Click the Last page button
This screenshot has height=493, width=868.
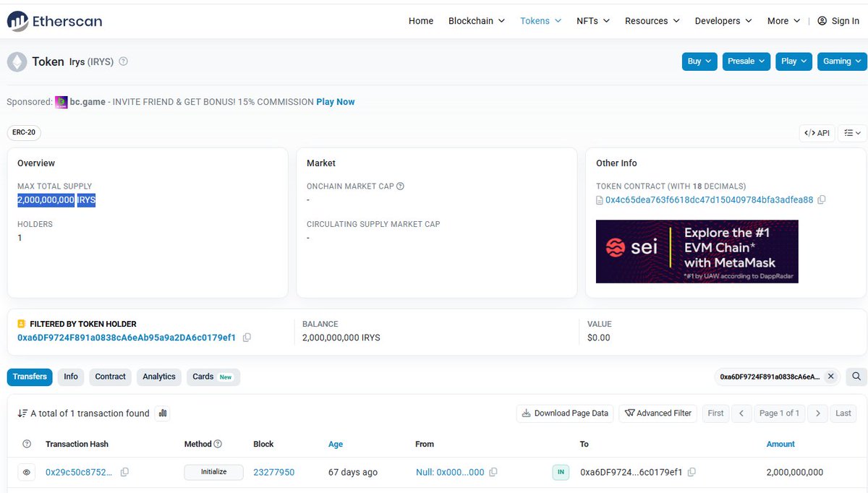click(x=843, y=413)
